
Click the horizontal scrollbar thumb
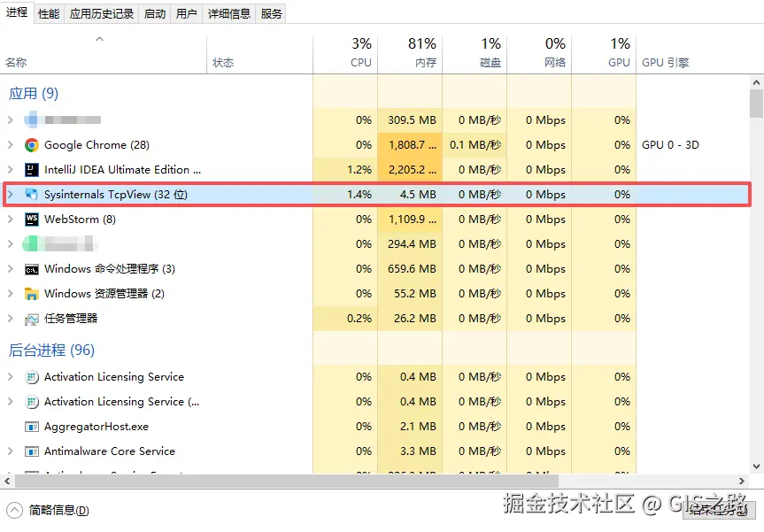pos(287,482)
